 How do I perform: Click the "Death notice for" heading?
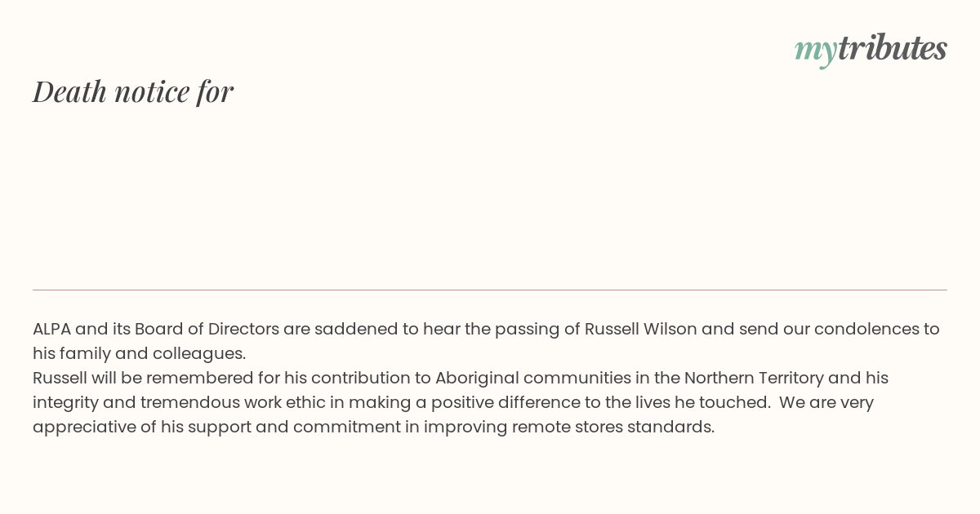point(133,91)
